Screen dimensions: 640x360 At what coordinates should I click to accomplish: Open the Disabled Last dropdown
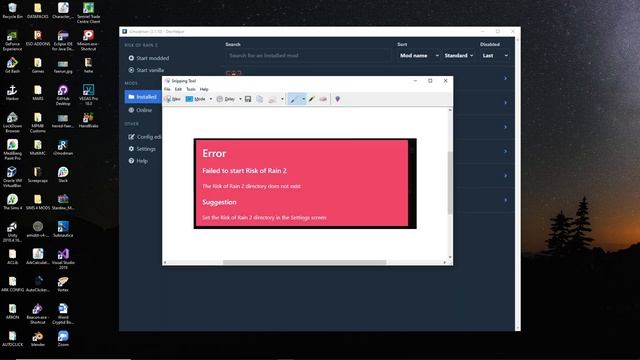point(495,56)
